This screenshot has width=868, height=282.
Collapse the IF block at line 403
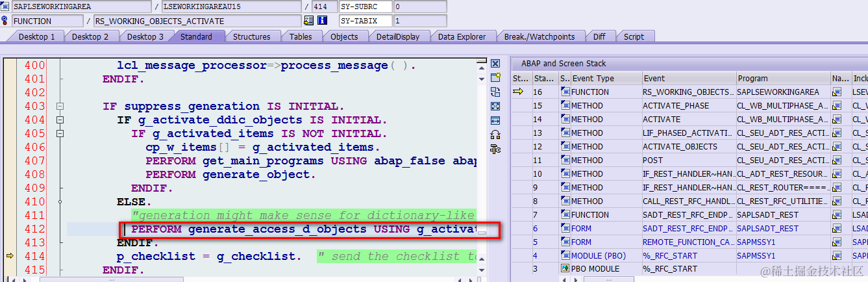point(60,106)
